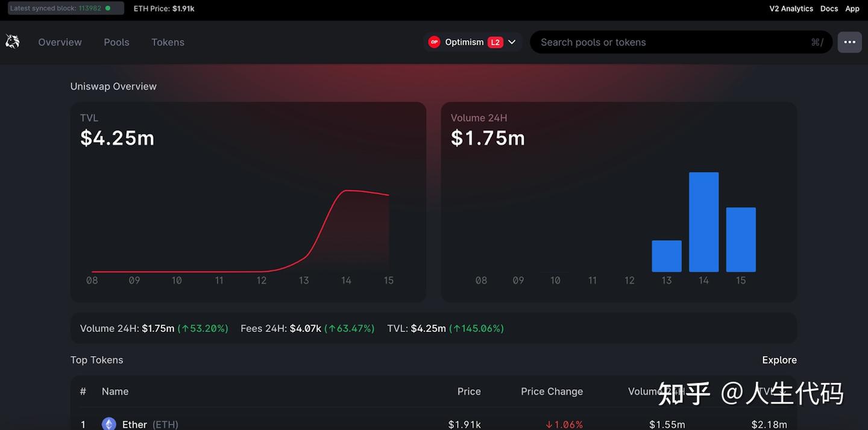The width and height of the screenshot is (868, 430).
Task: Click the Ether price change 1.06%
Action: click(564, 425)
